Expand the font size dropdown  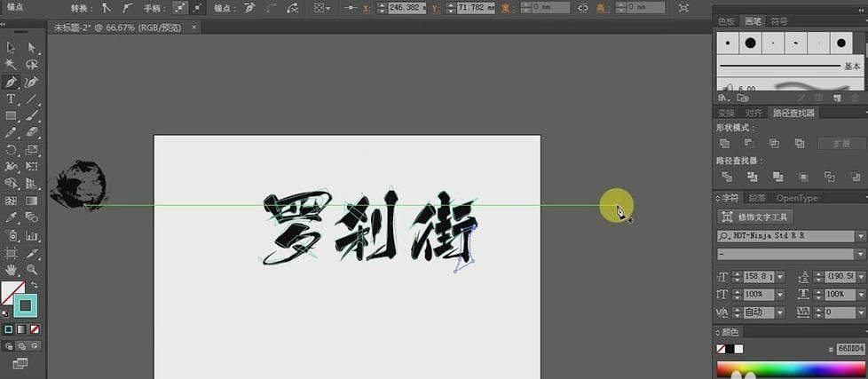pos(780,276)
